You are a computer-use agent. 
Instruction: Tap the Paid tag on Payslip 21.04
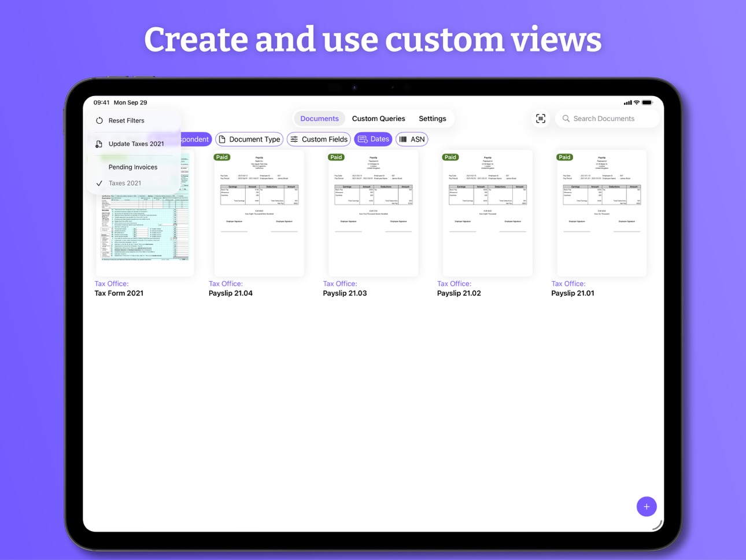(222, 157)
